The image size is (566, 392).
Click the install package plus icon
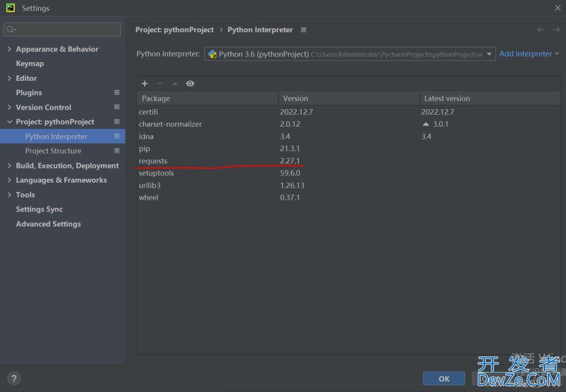(x=145, y=84)
